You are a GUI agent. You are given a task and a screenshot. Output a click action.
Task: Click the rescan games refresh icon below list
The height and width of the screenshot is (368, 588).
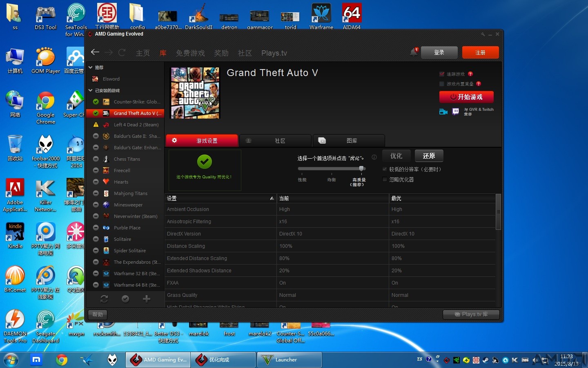click(104, 299)
